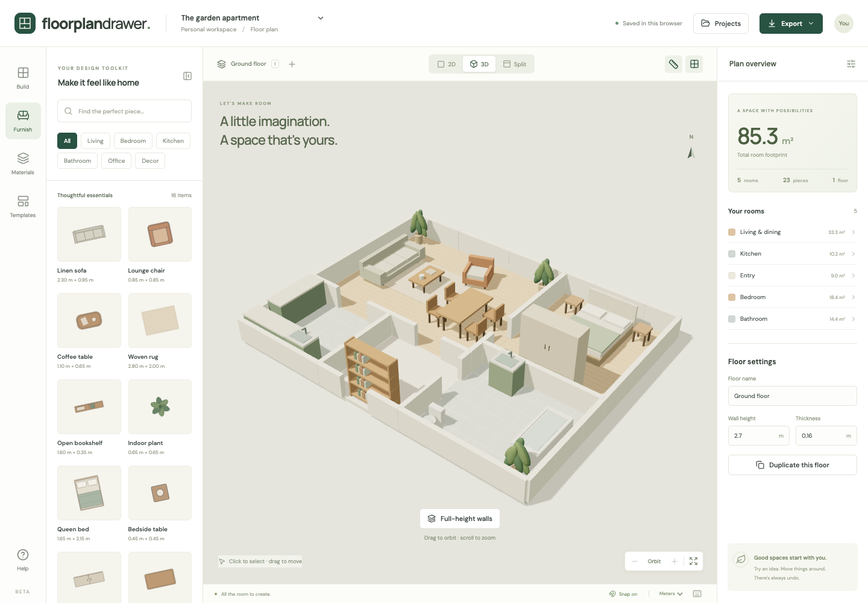Focus the Find the perfect piece search field

point(124,111)
